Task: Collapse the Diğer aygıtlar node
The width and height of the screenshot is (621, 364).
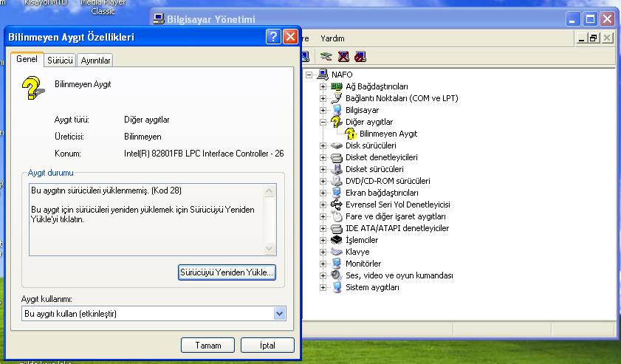Action: 323,122
